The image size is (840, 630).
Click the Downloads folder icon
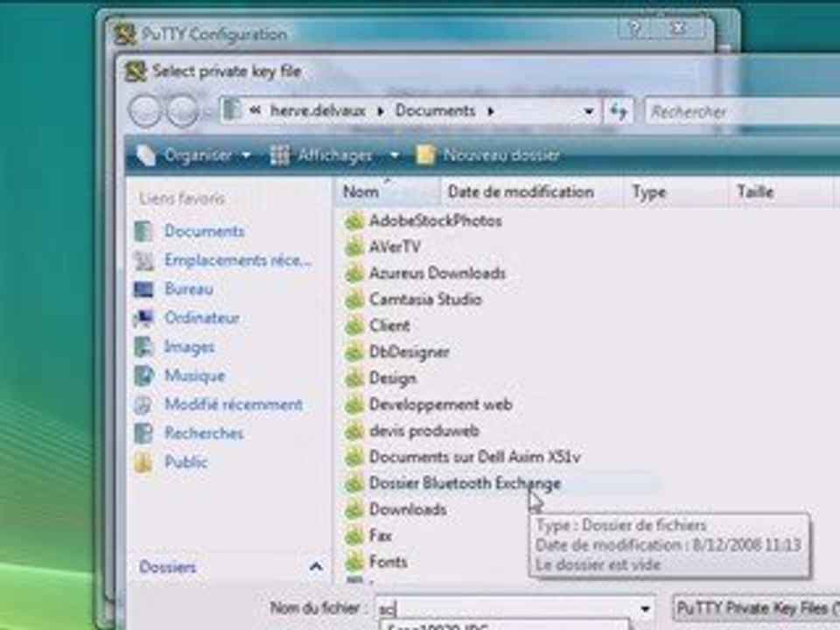pos(354,509)
